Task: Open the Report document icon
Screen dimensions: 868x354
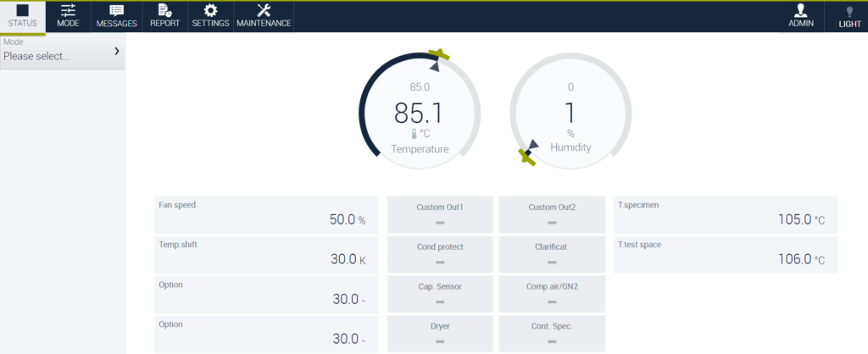Action: pos(164,11)
